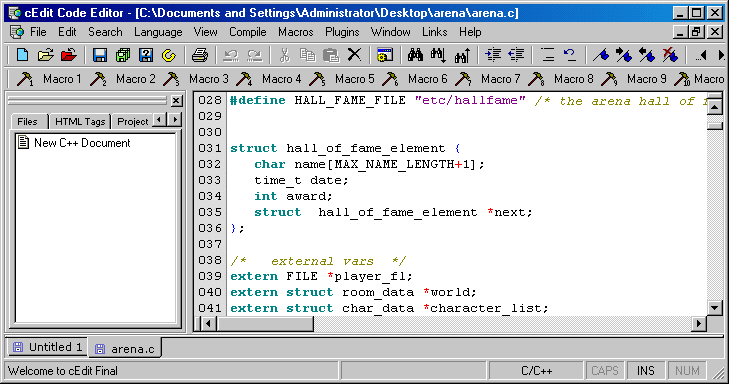This screenshot has width=729, height=384.
Task: Open the Plugins menu
Action: pyautogui.click(x=342, y=32)
